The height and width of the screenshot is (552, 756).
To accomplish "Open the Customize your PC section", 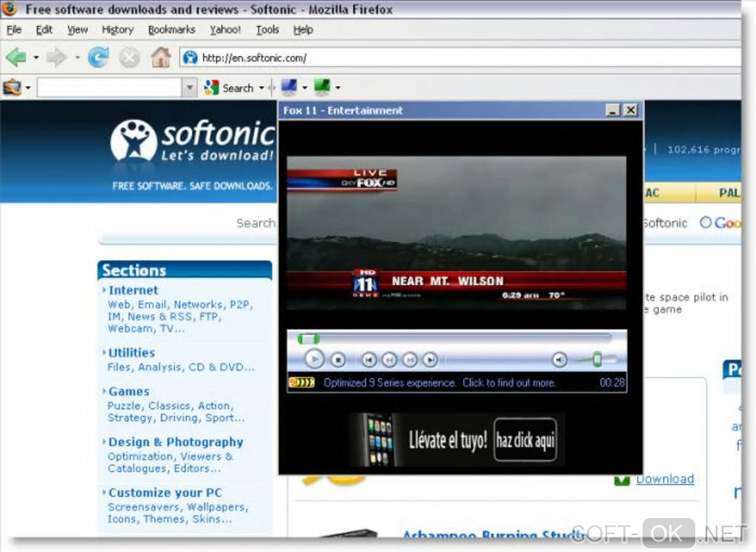I will [165, 493].
